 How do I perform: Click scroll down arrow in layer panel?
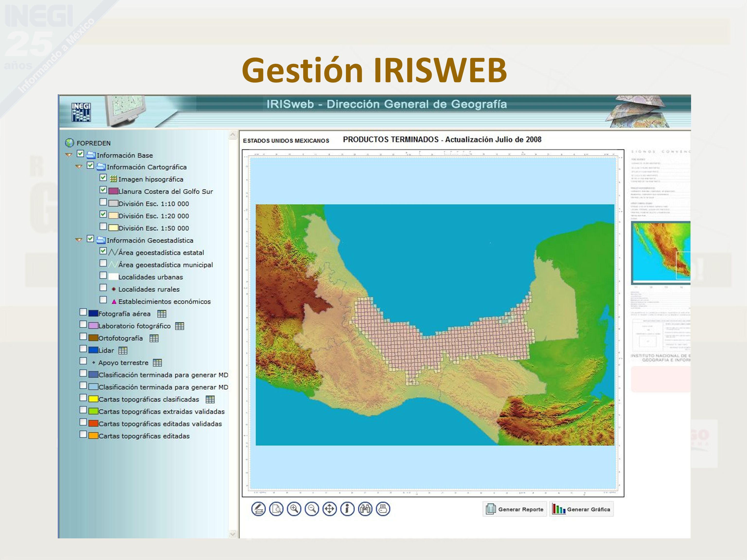coord(233,534)
